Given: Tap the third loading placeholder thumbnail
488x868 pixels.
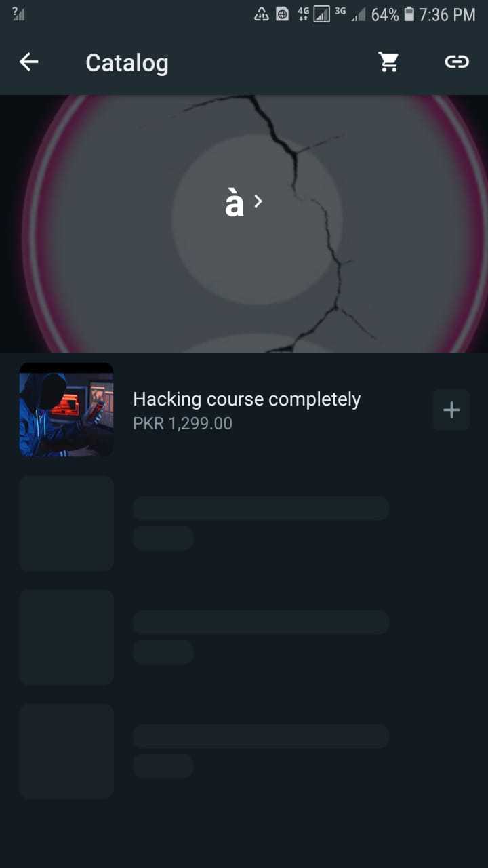Looking at the screenshot, I should [x=66, y=751].
